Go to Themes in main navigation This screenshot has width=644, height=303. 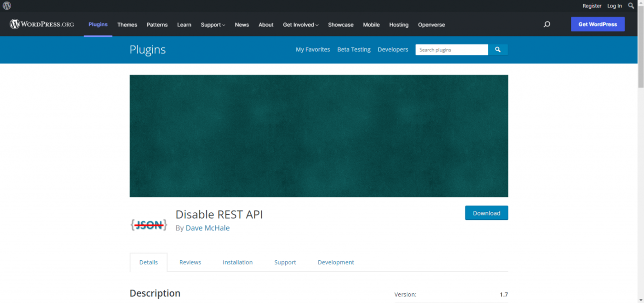pos(127,25)
